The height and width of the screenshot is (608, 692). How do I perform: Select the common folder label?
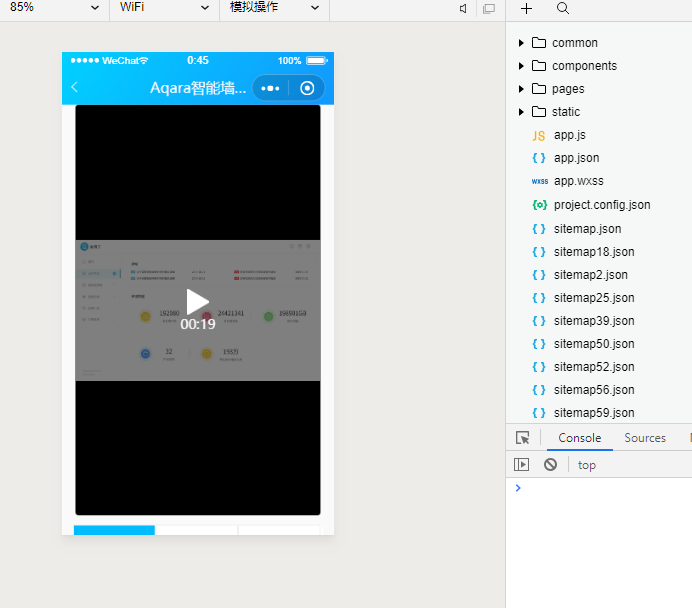tap(575, 43)
